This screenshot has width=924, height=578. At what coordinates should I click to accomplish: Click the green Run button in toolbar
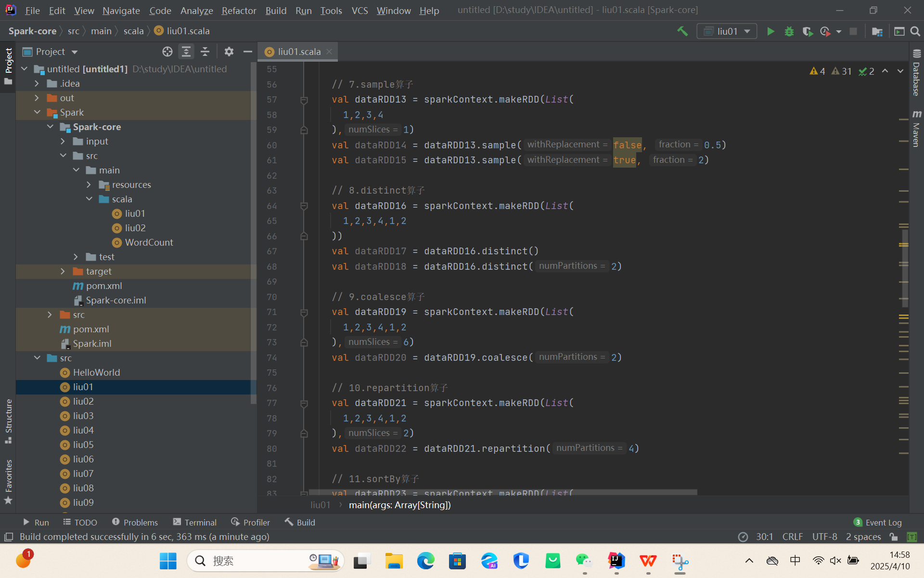[770, 31]
